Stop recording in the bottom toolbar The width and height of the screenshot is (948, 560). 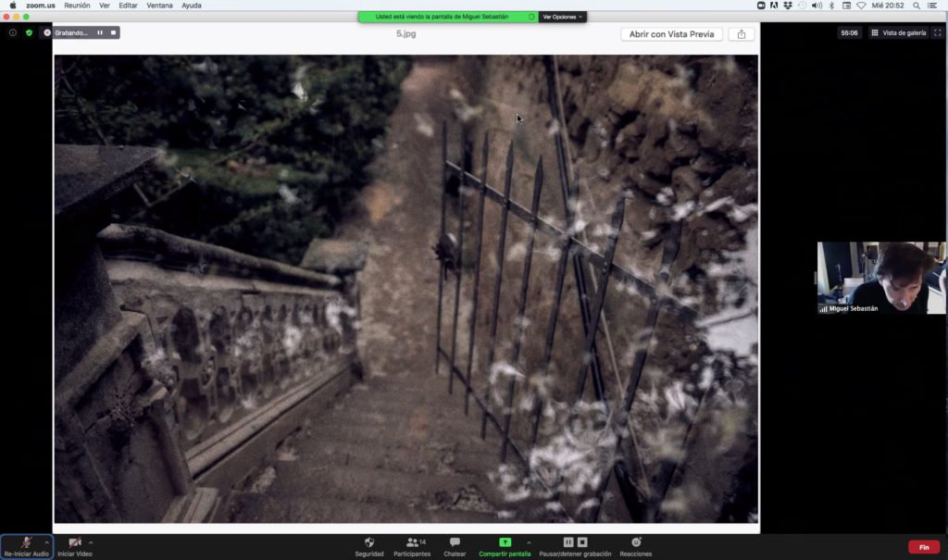click(x=582, y=542)
